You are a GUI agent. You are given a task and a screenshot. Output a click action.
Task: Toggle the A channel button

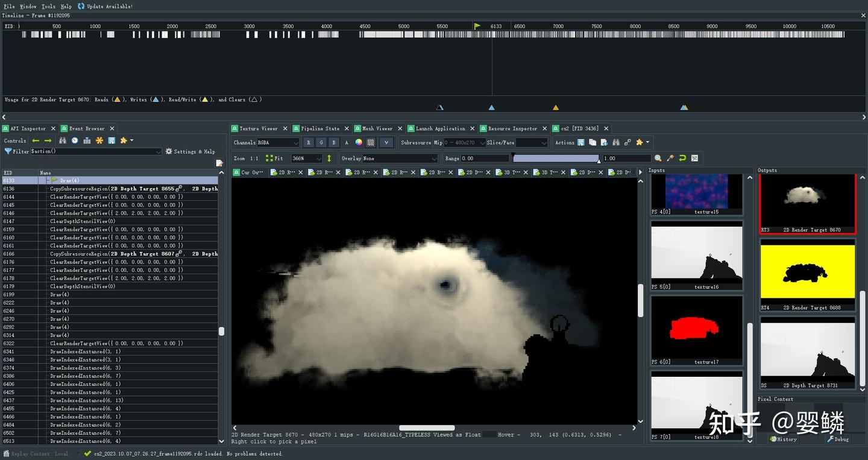347,143
